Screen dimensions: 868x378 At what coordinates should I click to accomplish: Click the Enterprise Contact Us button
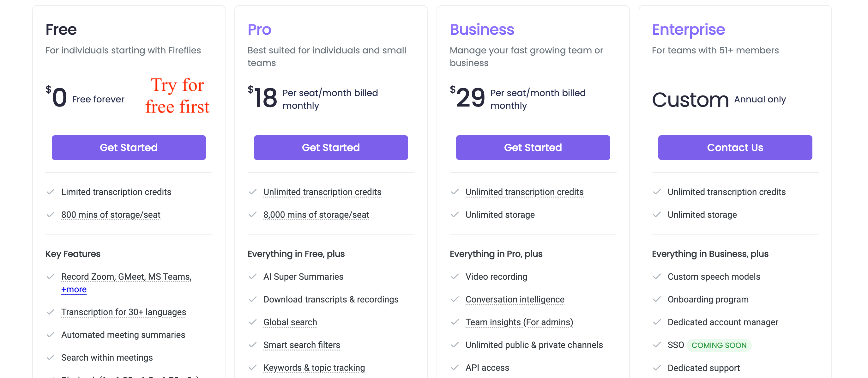[735, 147]
